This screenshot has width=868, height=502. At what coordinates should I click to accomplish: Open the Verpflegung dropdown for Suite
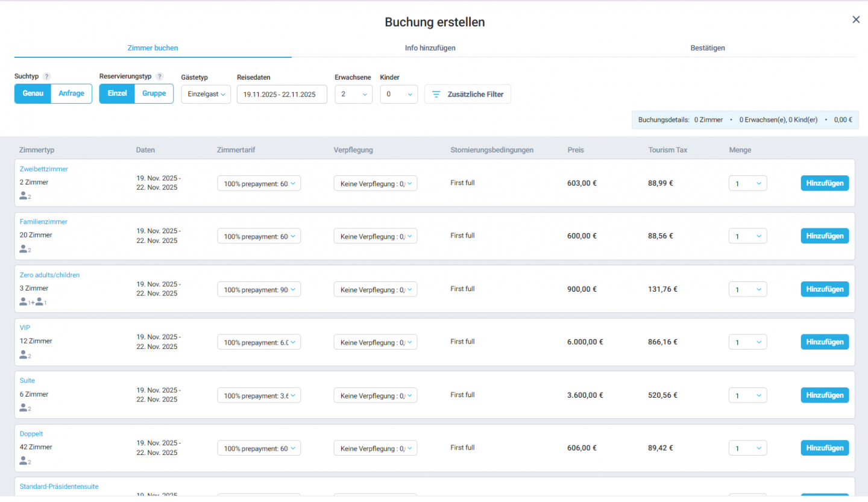(375, 395)
